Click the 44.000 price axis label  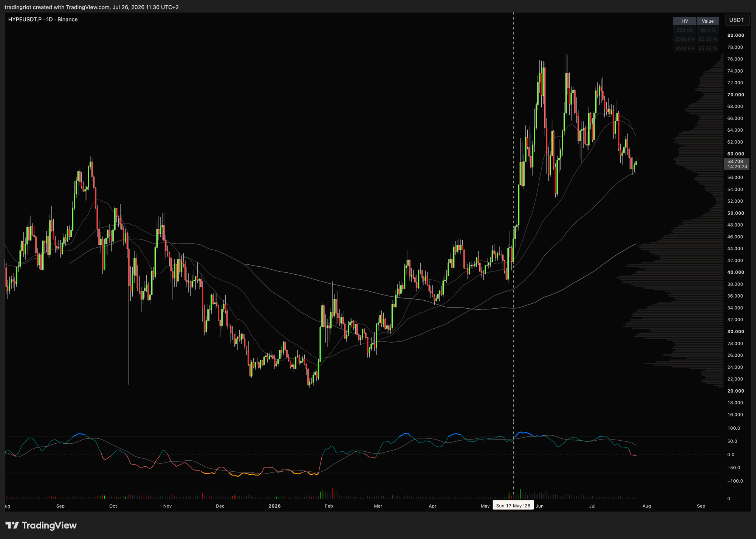click(735, 249)
